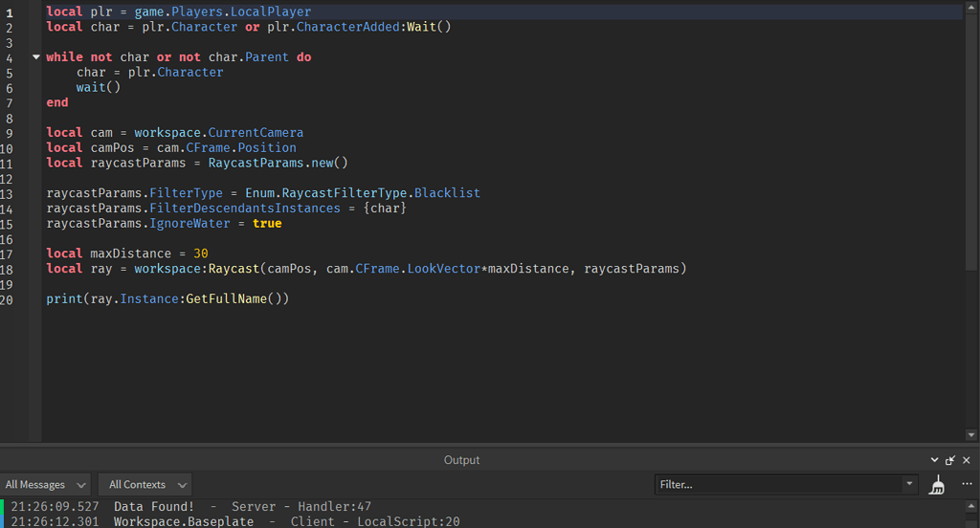The height and width of the screenshot is (528, 980).
Task: Click the Handler:47 source link
Action: (334, 506)
